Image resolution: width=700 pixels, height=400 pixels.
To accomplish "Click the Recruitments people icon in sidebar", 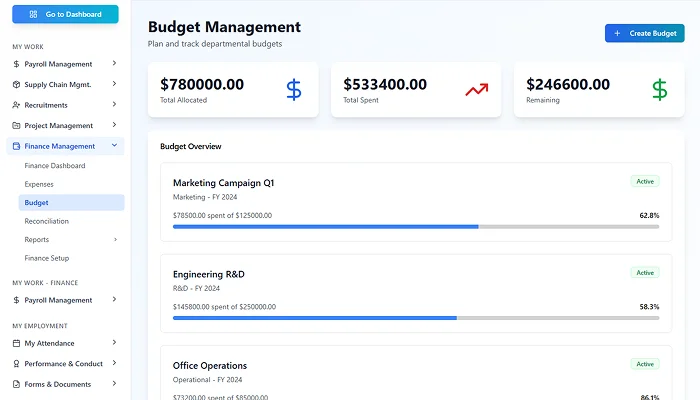I will 16,105.
